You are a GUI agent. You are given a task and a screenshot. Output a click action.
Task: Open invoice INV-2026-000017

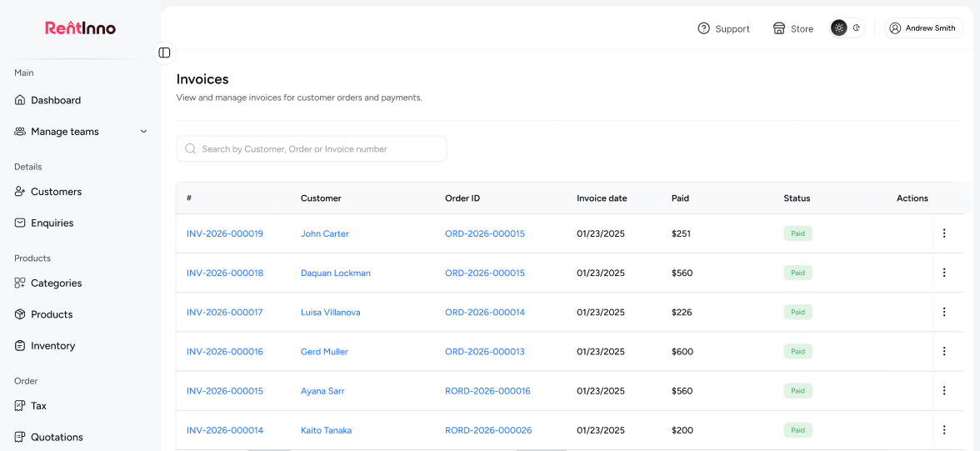click(x=225, y=312)
